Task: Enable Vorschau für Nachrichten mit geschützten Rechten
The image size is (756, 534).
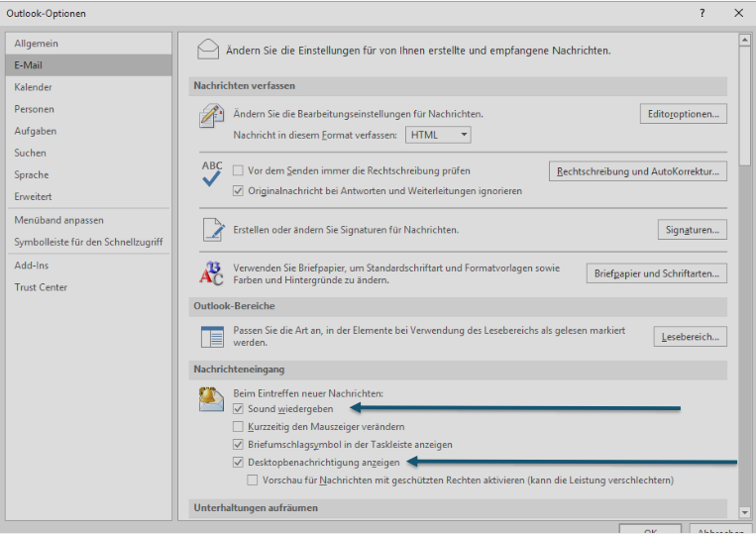Action: (x=252, y=481)
